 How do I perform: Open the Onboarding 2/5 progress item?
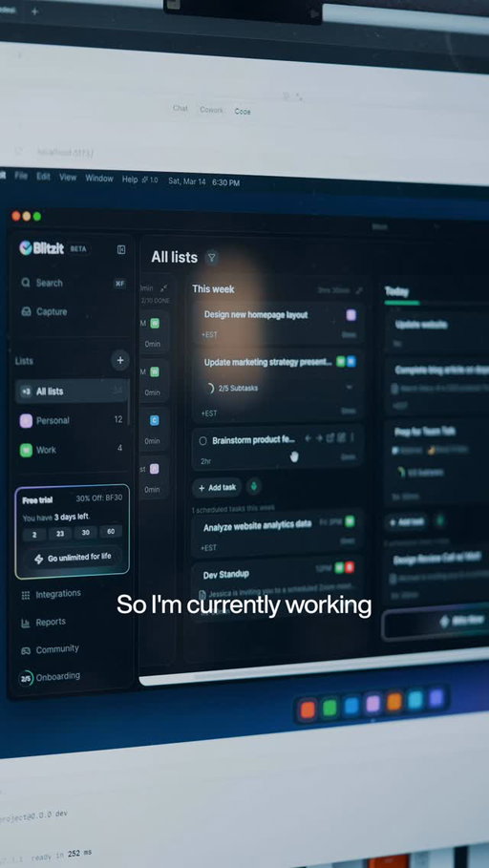tap(50, 676)
